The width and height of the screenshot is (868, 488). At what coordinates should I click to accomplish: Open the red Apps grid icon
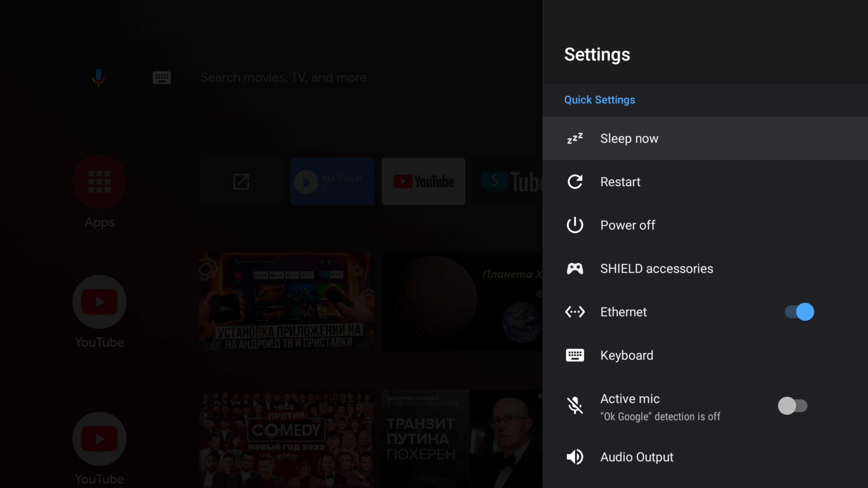(99, 182)
